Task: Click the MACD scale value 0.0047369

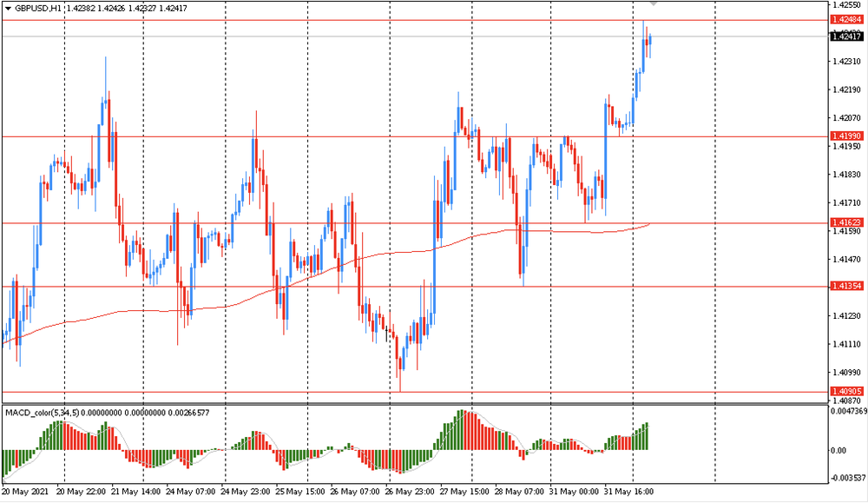Action: click(849, 412)
